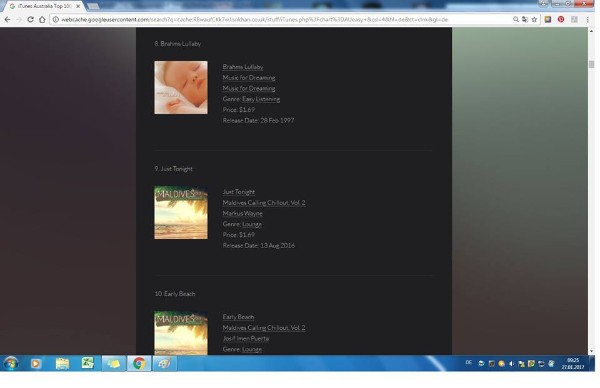Open the Windows Start menu orb

pyautogui.click(x=10, y=363)
